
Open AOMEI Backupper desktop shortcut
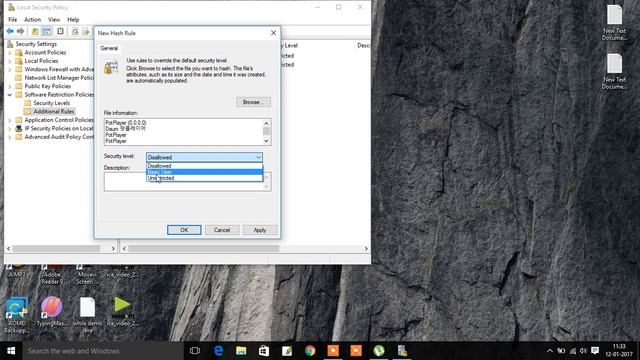[x=16, y=315]
